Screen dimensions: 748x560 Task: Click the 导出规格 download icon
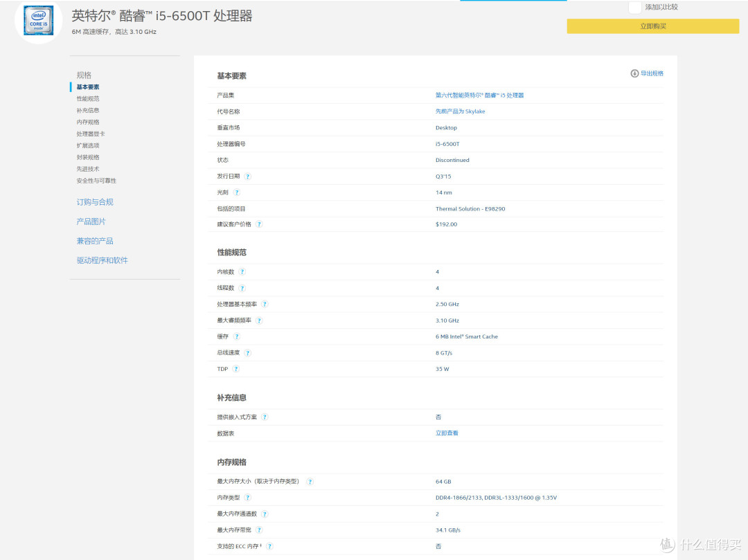click(x=634, y=73)
